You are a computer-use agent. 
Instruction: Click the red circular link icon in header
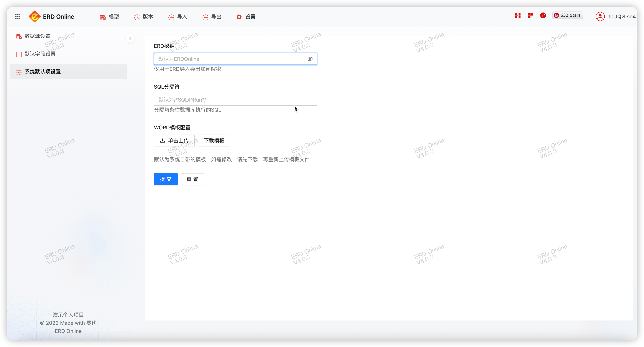click(543, 16)
